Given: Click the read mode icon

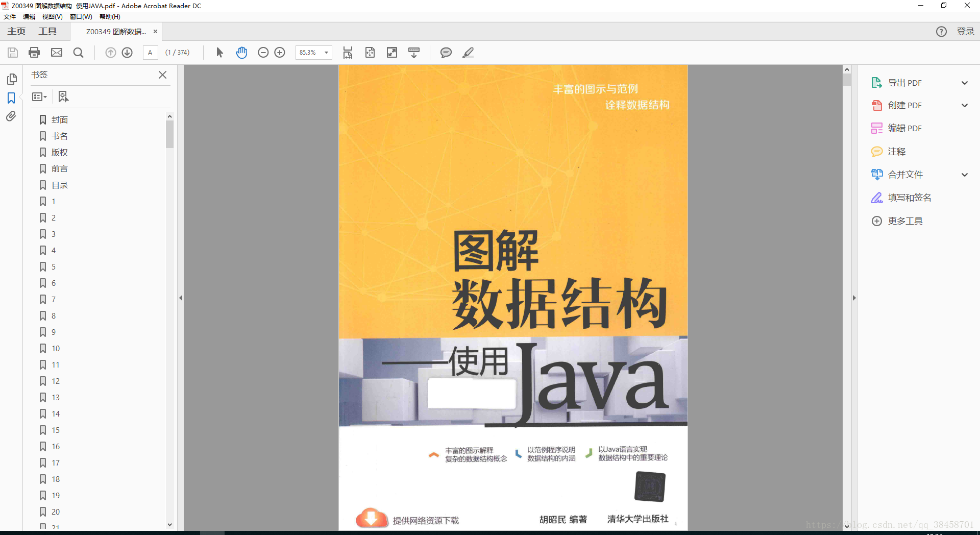Looking at the screenshot, I should click(x=414, y=53).
